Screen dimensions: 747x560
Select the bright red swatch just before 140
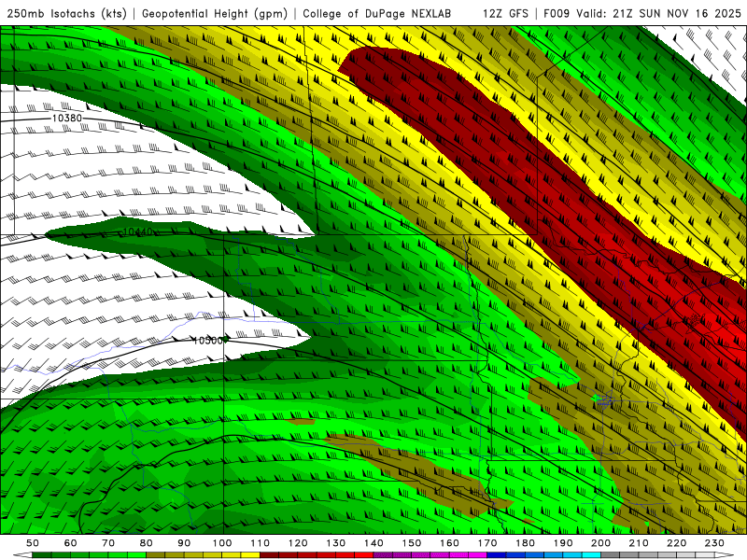click(364, 554)
